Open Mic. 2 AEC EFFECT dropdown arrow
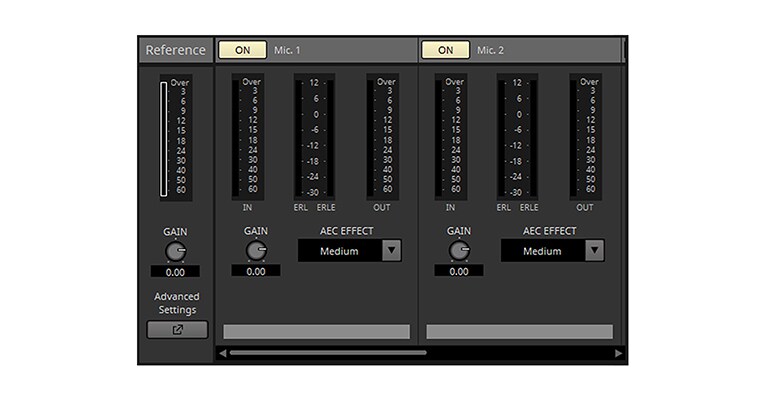 pyautogui.click(x=594, y=251)
